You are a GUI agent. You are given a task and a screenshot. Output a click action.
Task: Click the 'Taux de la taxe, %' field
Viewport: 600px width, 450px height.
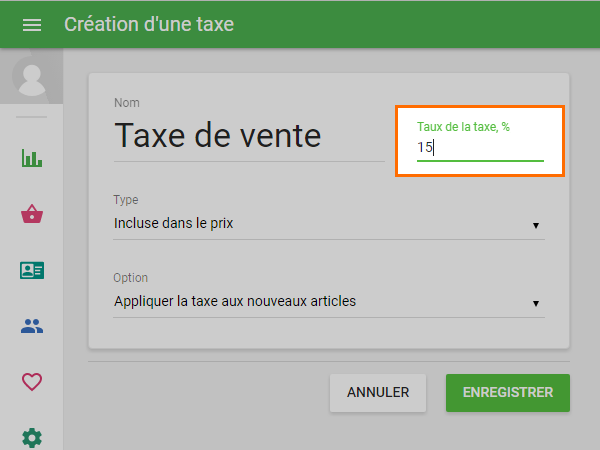coord(480,147)
